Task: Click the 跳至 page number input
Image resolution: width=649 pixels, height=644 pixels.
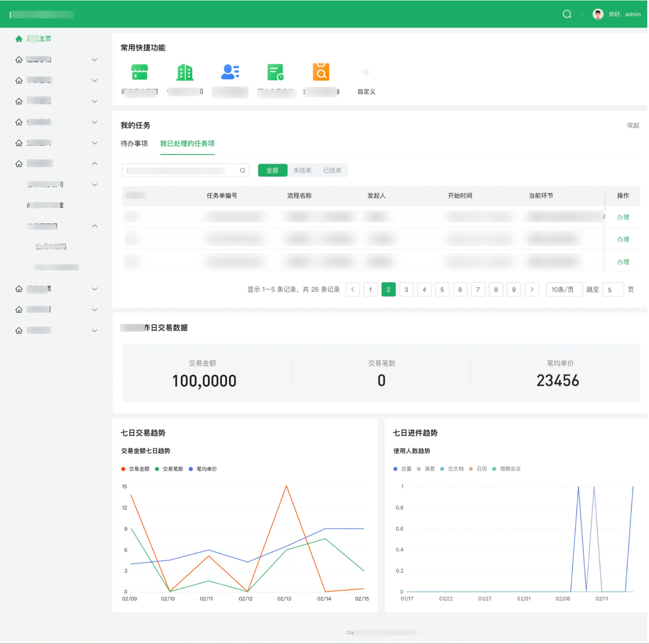Action: (x=613, y=289)
